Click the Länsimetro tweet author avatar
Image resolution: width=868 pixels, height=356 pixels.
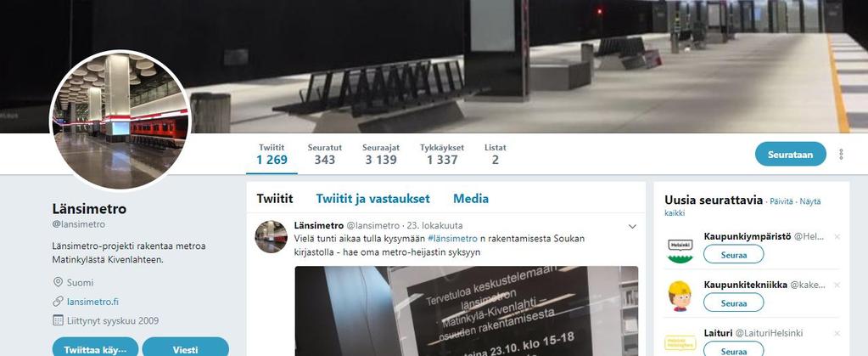coord(272,237)
